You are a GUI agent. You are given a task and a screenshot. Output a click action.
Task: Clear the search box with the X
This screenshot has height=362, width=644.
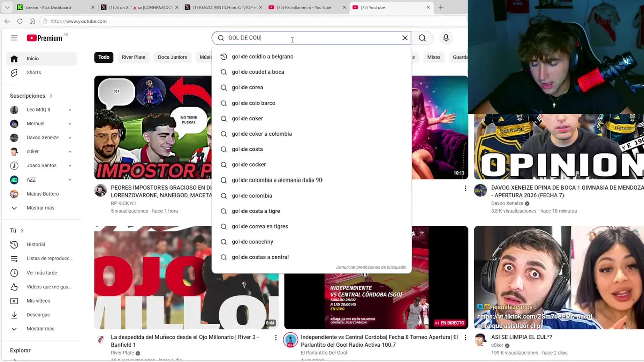(405, 38)
